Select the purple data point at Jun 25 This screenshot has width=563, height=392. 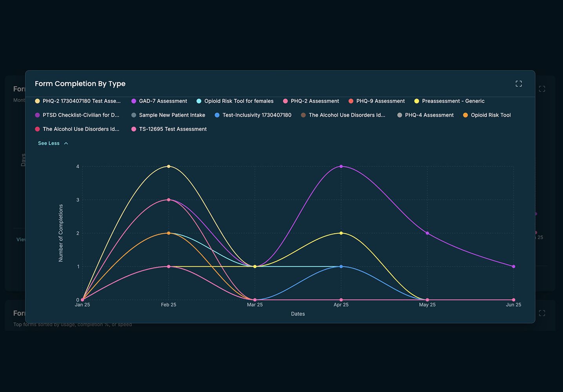tap(514, 267)
